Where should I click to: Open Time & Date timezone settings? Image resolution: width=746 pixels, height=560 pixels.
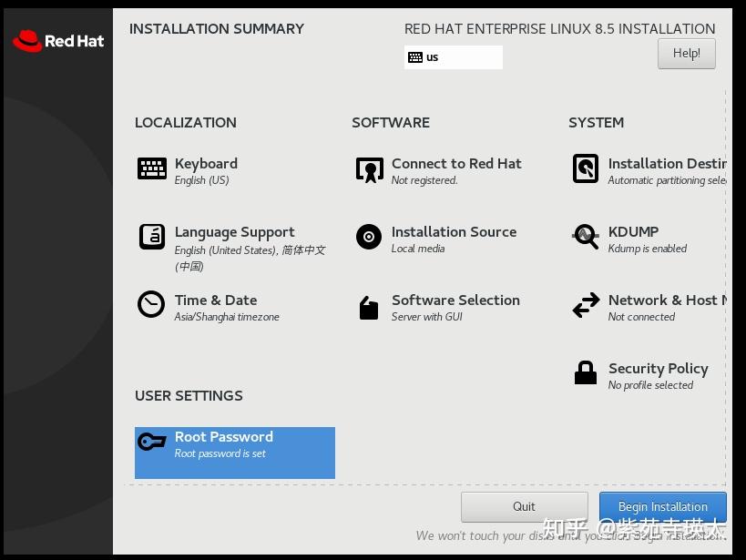click(215, 300)
